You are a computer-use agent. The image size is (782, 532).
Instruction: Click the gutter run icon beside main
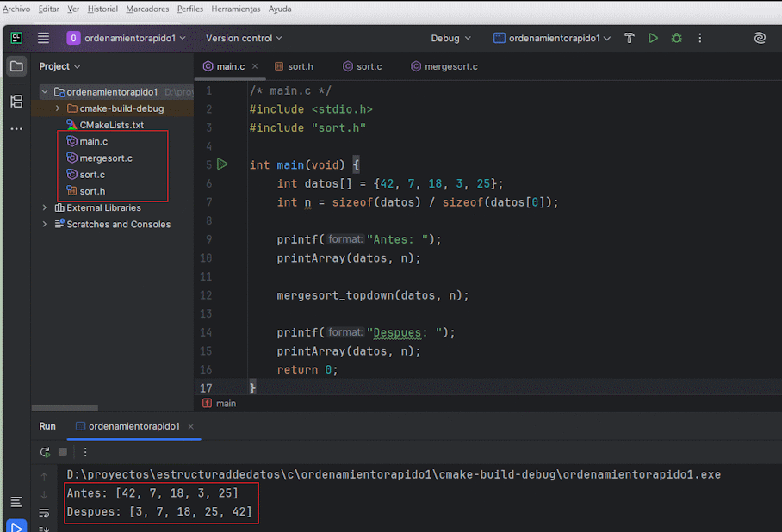point(222,164)
